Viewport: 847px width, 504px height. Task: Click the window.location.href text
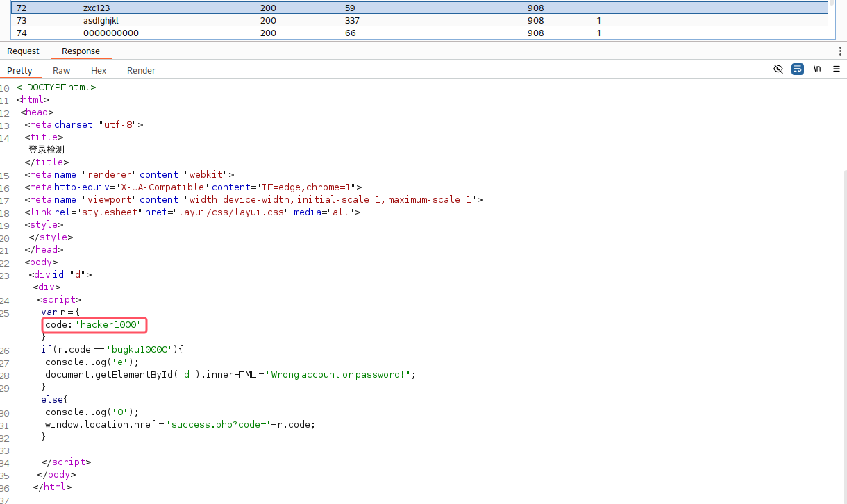tap(100, 425)
